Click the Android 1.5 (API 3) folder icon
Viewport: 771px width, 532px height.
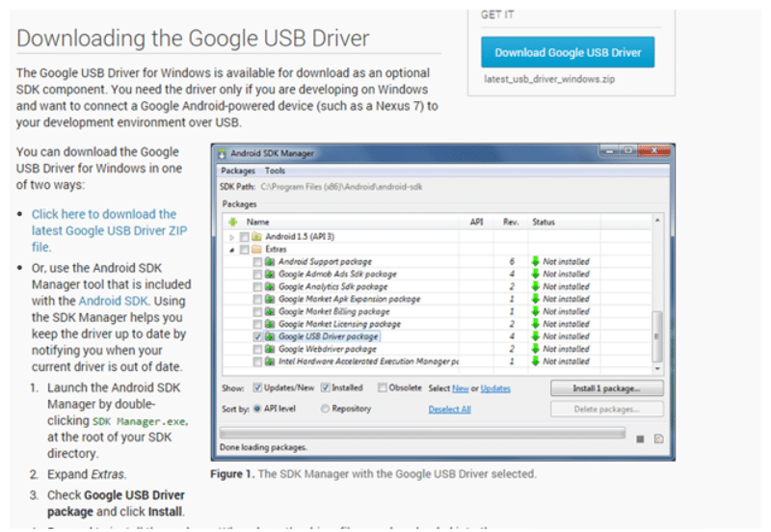256,237
